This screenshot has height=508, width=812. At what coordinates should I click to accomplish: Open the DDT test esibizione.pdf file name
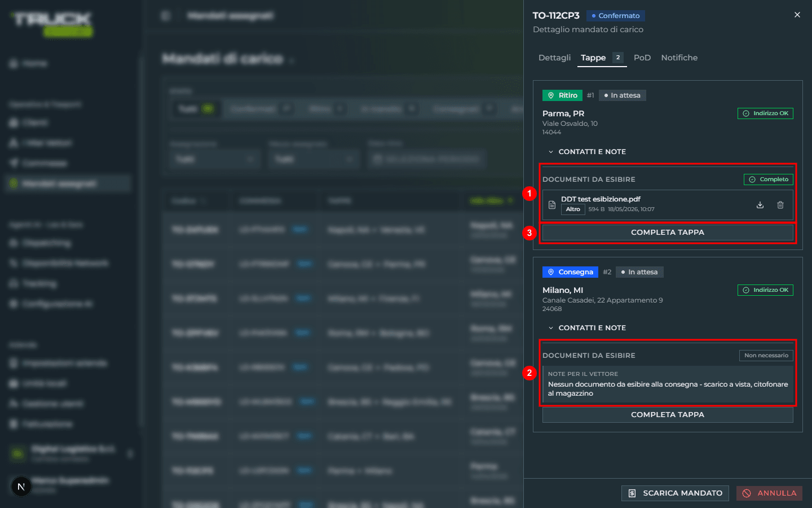point(601,199)
